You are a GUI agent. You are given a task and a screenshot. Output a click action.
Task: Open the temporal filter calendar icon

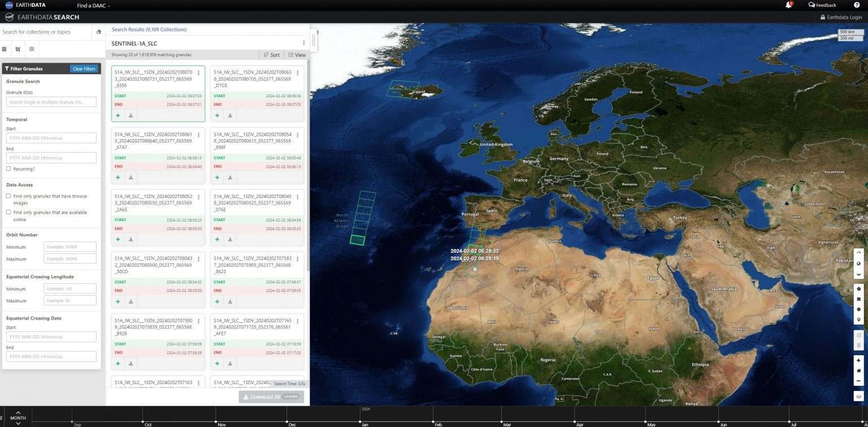pos(5,49)
